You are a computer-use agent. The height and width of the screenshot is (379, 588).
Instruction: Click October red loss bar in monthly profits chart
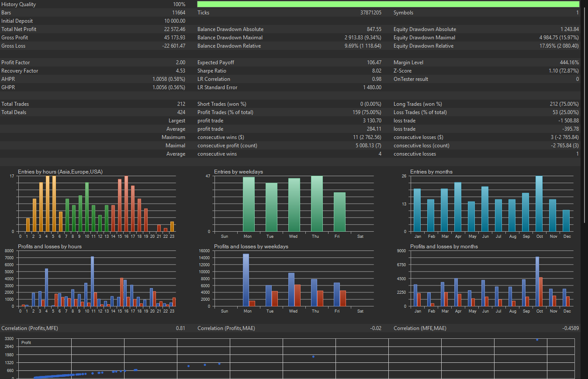(541, 292)
